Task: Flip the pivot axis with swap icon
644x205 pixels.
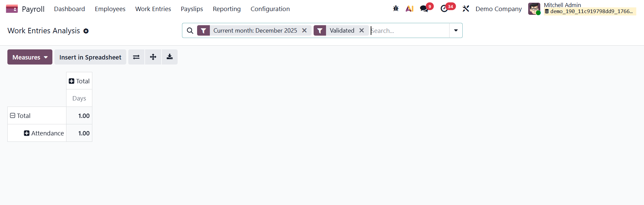Action: (136, 57)
